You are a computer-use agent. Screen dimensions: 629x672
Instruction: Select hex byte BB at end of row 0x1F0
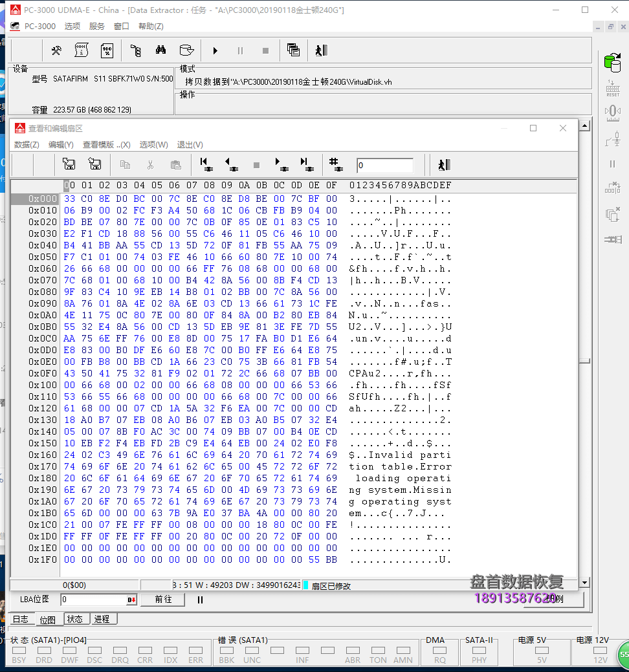pyautogui.click(x=331, y=559)
